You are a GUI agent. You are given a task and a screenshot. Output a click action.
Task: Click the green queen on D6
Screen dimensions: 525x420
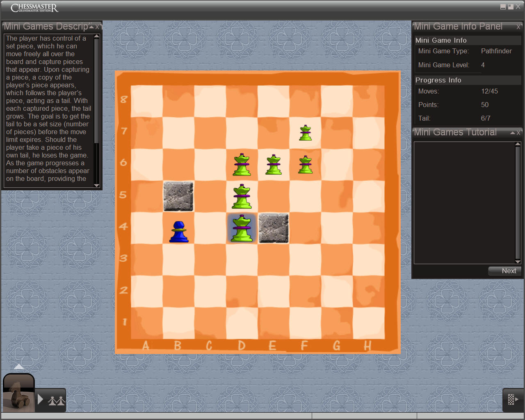coord(242,165)
